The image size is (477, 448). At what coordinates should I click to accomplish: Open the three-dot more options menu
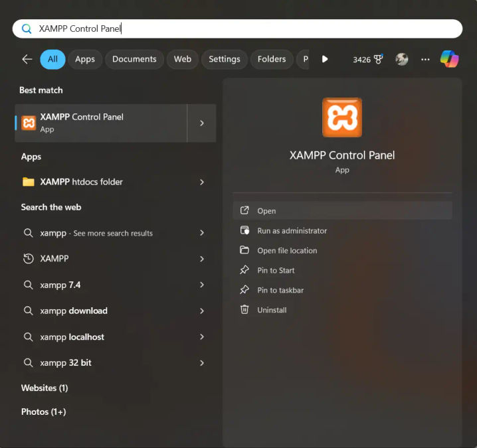pos(425,59)
